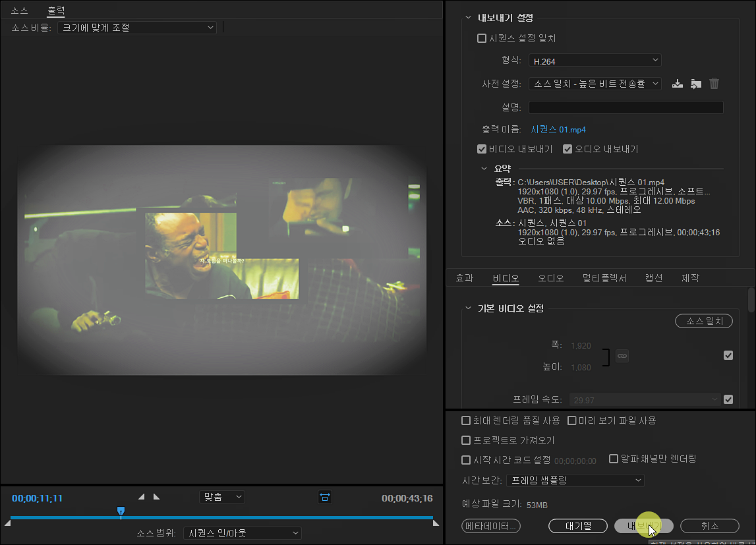Open the 소스 범위 dropdown
Viewport: 756px width, 545px height.
tap(243, 533)
